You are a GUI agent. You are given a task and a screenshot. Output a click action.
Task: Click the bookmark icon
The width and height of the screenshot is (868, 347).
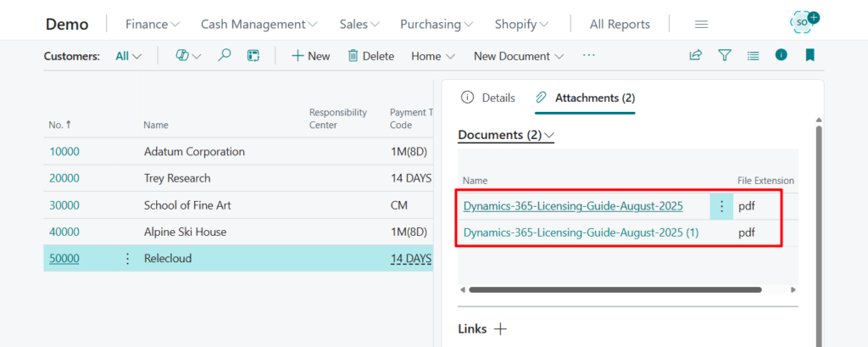click(x=810, y=56)
